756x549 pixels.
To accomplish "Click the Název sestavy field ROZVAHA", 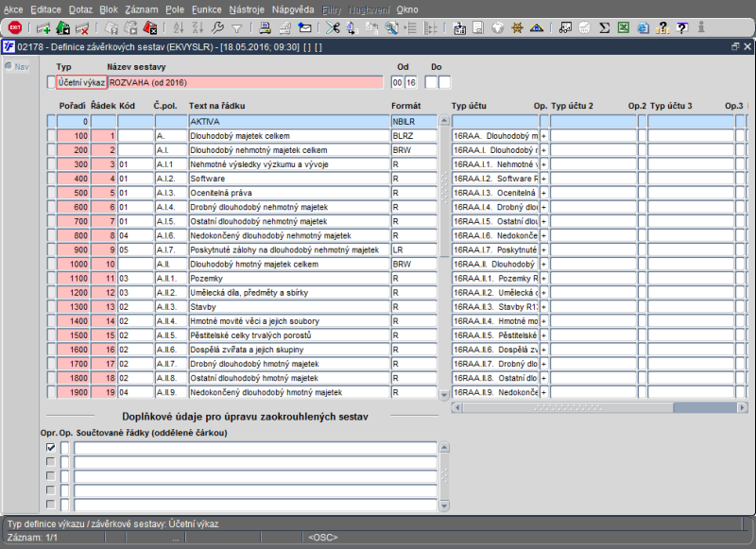I will point(245,82).
